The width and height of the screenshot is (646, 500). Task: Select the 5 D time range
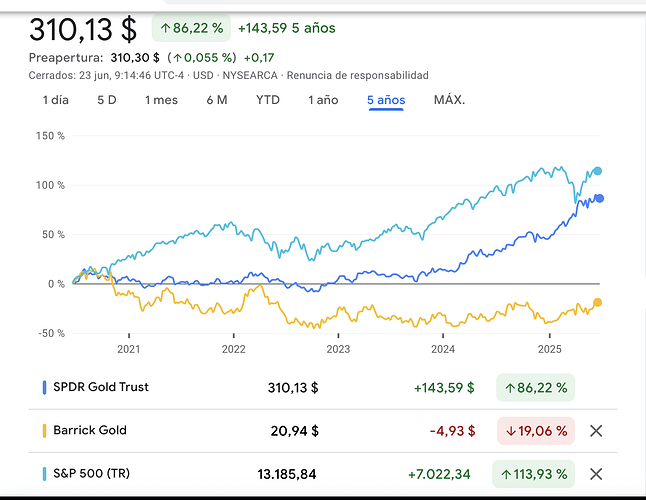pyautogui.click(x=107, y=100)
